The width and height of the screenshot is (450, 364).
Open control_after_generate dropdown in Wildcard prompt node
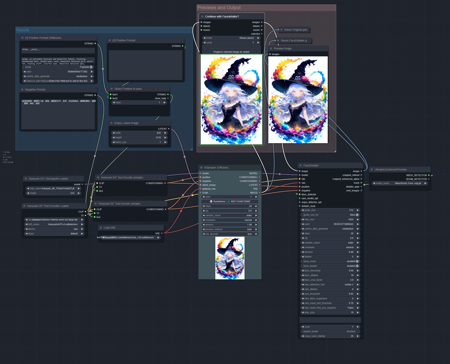58,76
